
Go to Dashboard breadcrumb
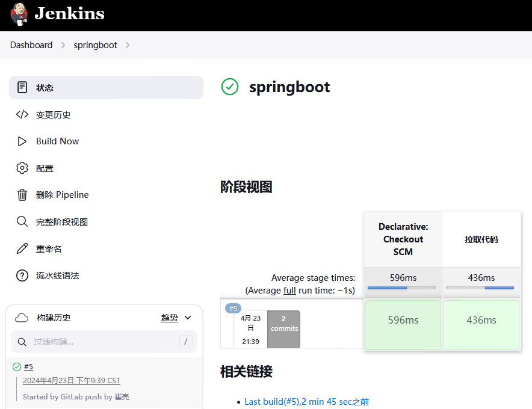(31, 45)
